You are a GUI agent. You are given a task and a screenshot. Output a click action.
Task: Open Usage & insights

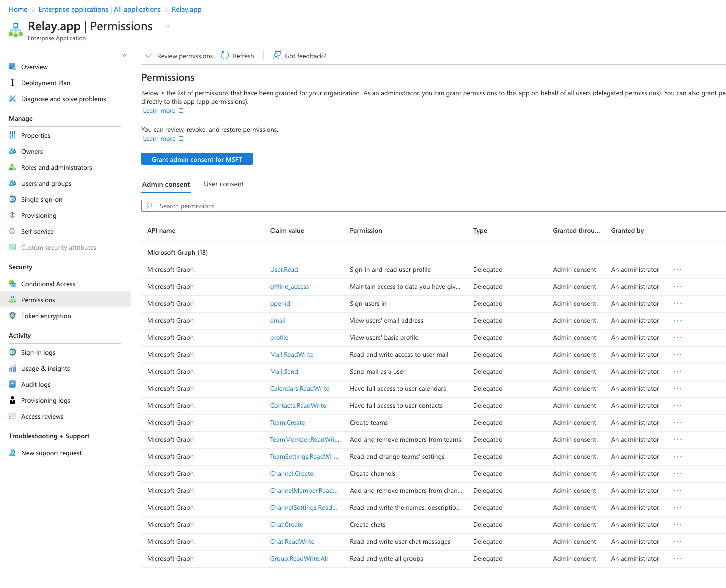(45, 368)
